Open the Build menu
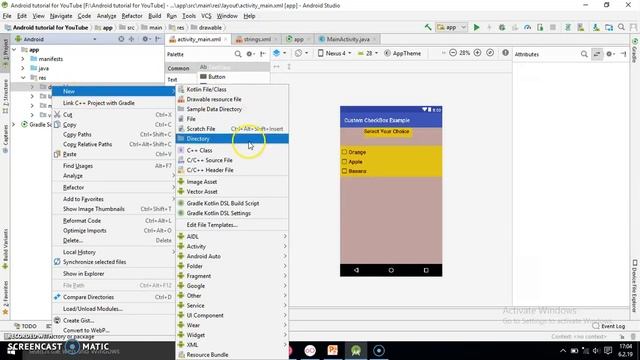640x360 pixels. [154, 16]
